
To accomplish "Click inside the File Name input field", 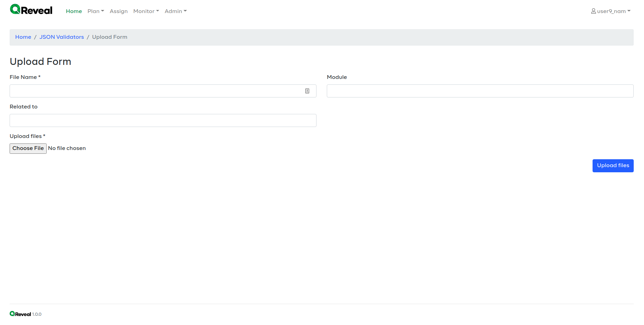I will 154,91.
